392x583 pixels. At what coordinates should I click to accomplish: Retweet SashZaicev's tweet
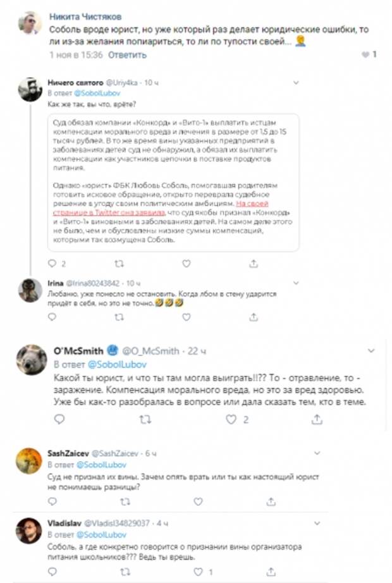118,501
